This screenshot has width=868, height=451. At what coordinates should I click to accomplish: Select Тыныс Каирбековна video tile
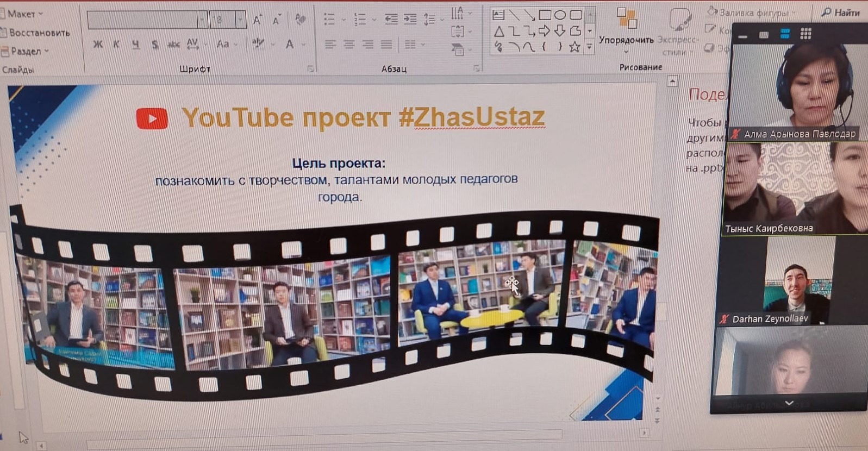coord(795,188)
